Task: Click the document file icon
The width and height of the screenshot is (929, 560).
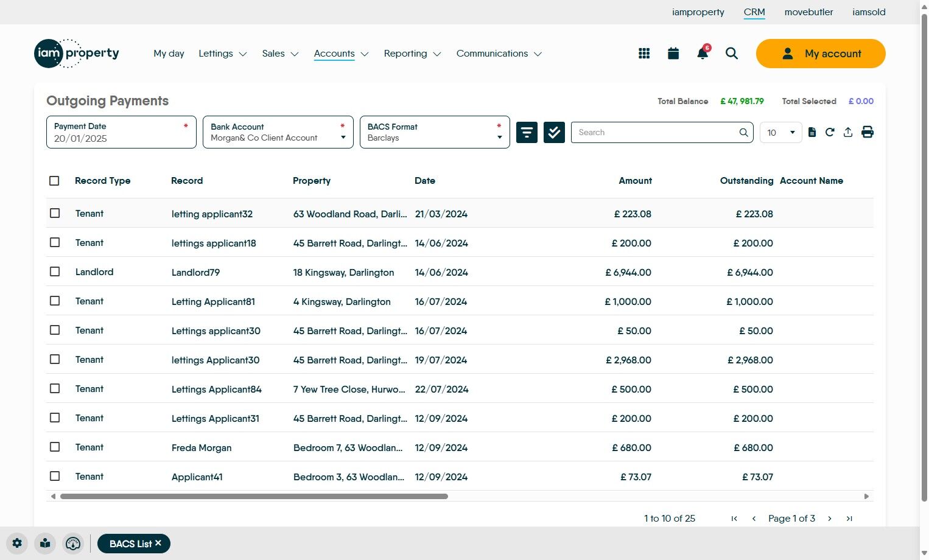Action: point(812,132)
